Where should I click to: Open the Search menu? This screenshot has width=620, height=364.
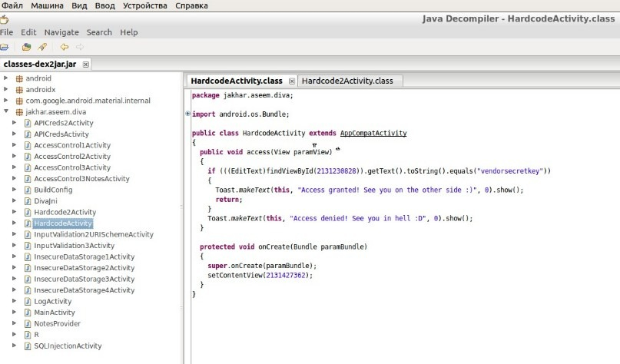(x=99, y=32)
